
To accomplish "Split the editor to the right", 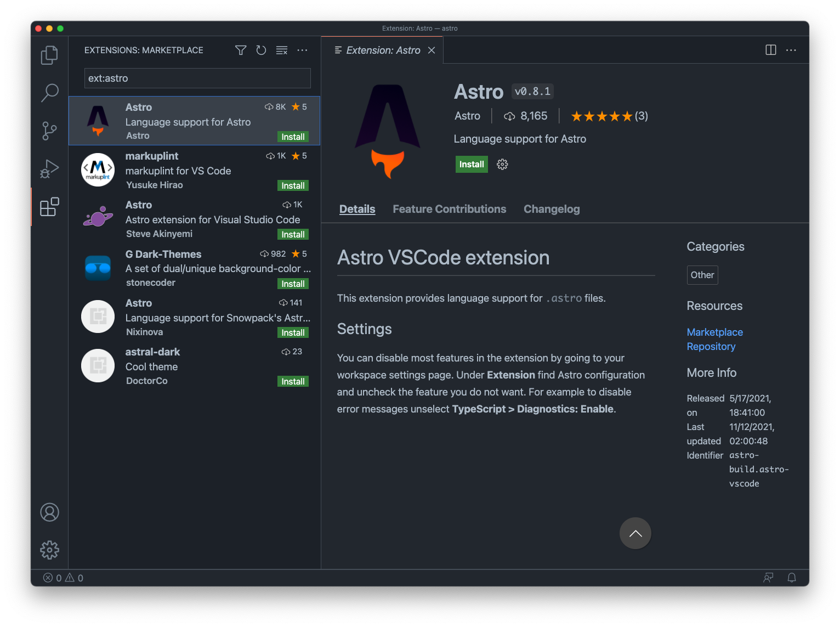I will [x=770, y=50].
